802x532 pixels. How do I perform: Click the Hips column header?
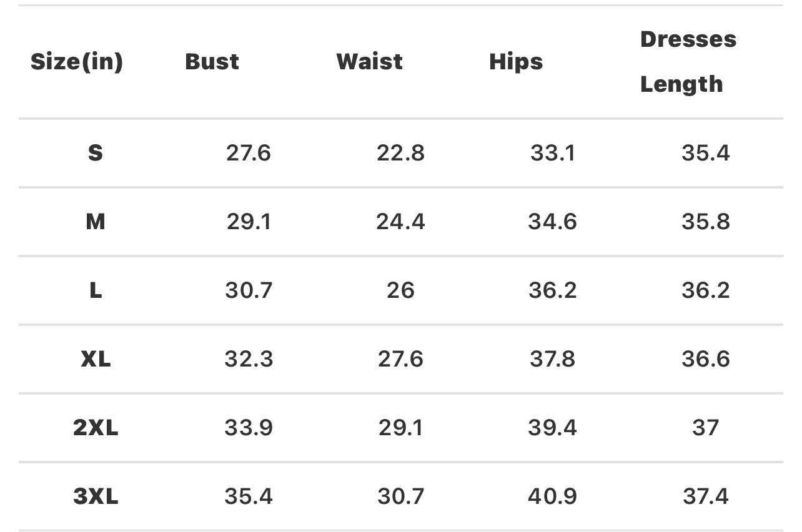click(x=516, y=62)
